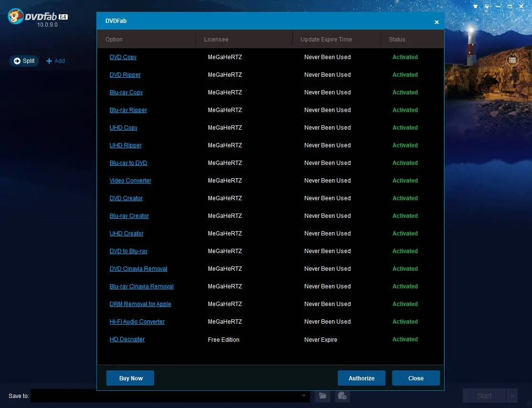532x408 pixels.
Task: Click 'Never Been Used' in UHD Creator row
Action: coord(327,233)
